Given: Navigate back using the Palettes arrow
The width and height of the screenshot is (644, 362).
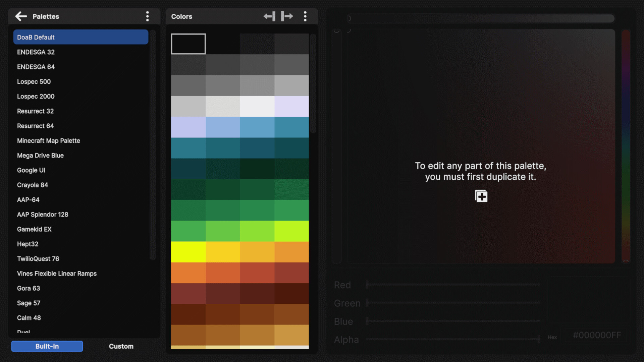Looking at the screenshot, I should (x=21, y=16).
